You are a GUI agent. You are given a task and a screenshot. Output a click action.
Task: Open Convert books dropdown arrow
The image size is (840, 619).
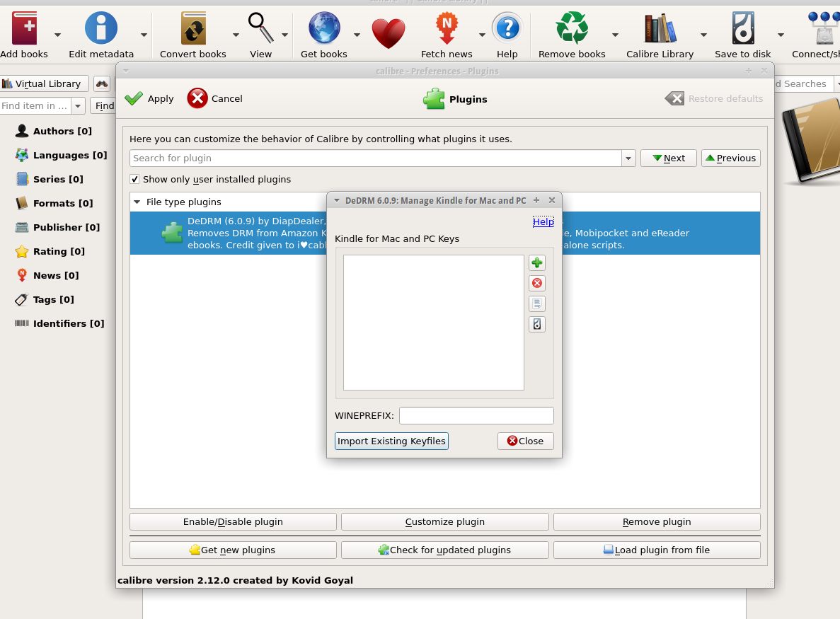click(236, 35)
